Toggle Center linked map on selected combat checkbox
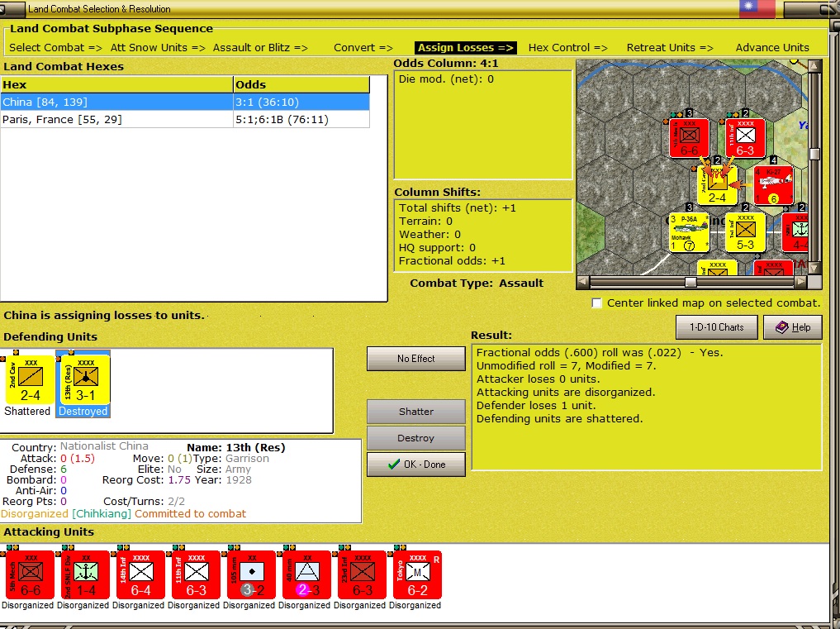840x629 pixels. 596,303
